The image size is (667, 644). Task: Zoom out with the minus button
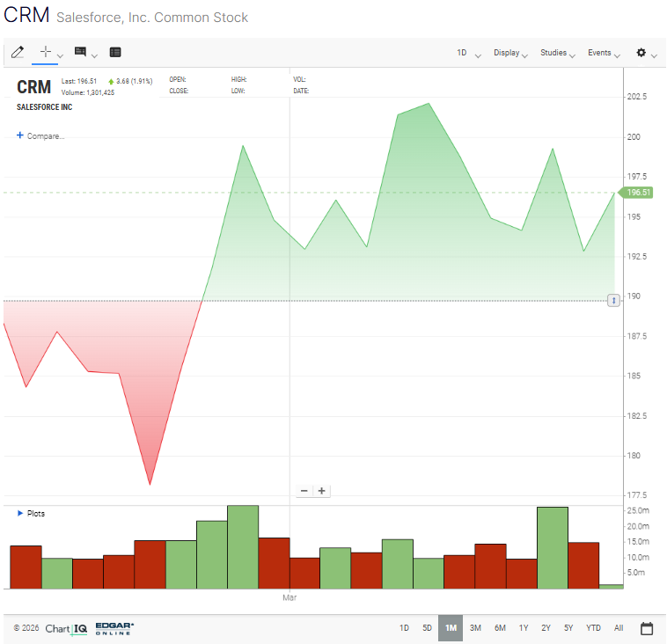pos(304,491)
